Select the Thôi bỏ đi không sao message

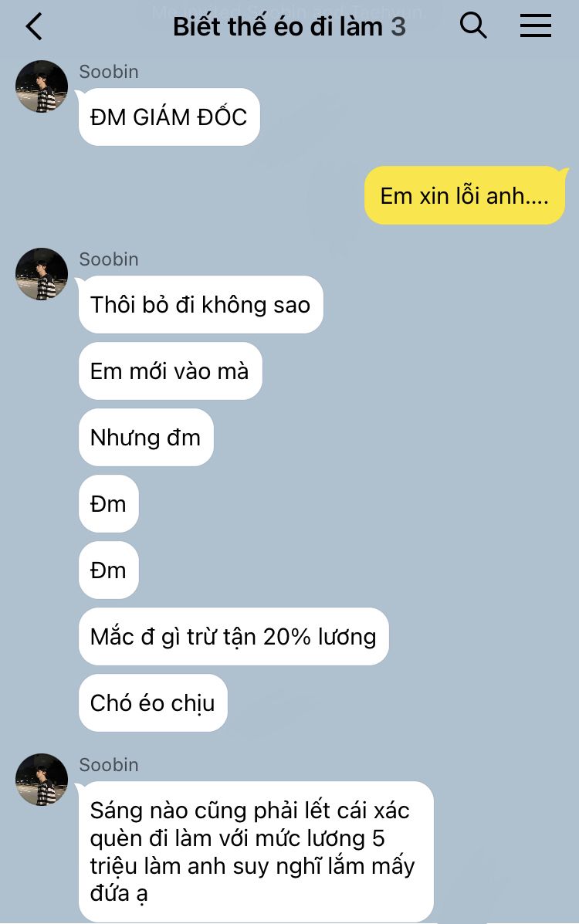click(x=201, y=305)
